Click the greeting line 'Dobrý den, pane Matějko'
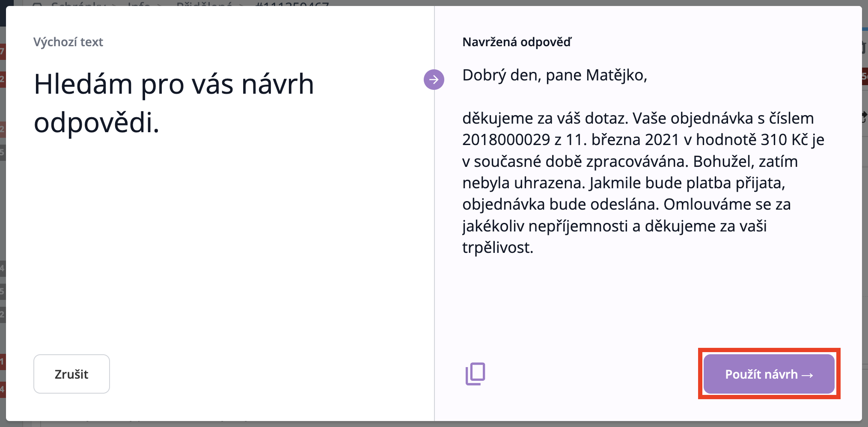The width and height of the screenshot is (868, 427). (554, 75)
